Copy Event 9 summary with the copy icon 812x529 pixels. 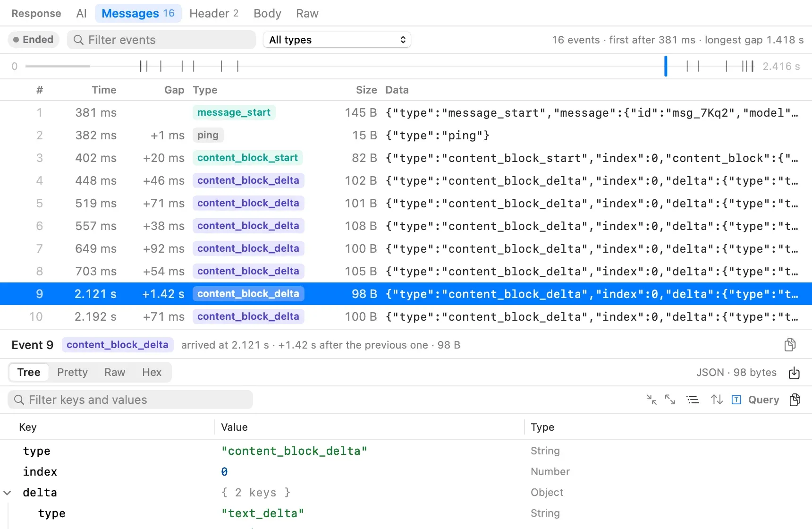coord(790,345)
